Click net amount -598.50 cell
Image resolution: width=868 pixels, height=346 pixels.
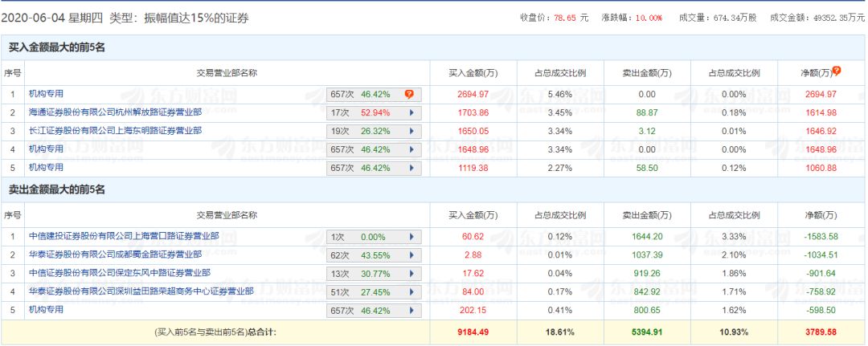point(821,310)
